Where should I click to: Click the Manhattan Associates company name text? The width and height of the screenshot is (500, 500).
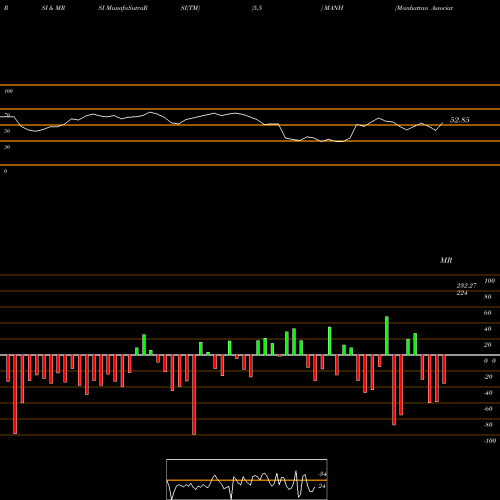point(424,8)
